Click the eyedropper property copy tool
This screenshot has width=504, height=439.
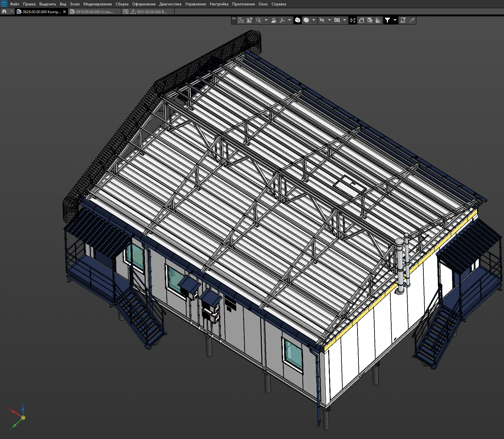coord(412,20)
